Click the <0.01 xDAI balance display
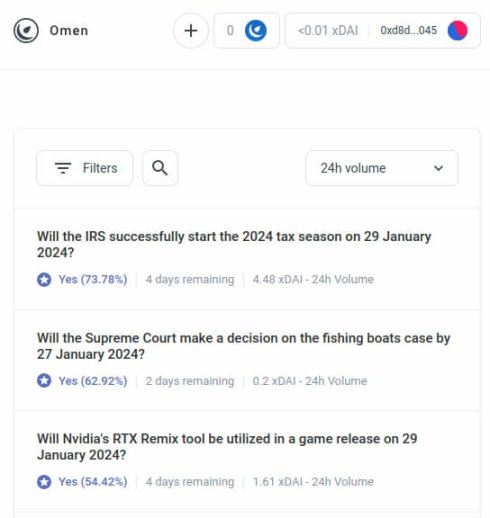This screenshot has height=518, width=490. [x=328, y=31]
